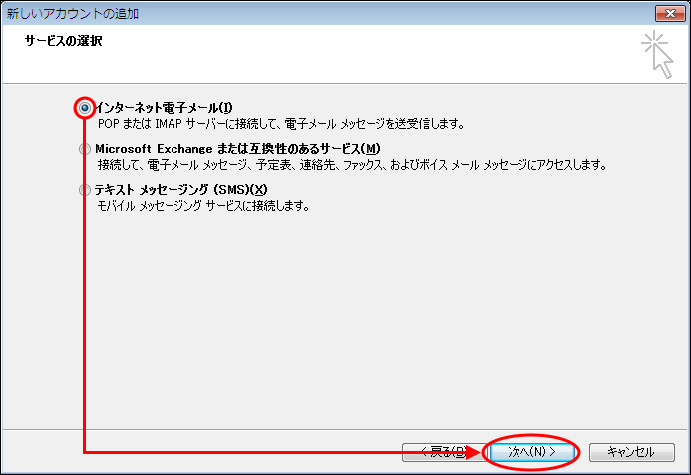Click the インターネット電子メール(I) label

point(164,108)
